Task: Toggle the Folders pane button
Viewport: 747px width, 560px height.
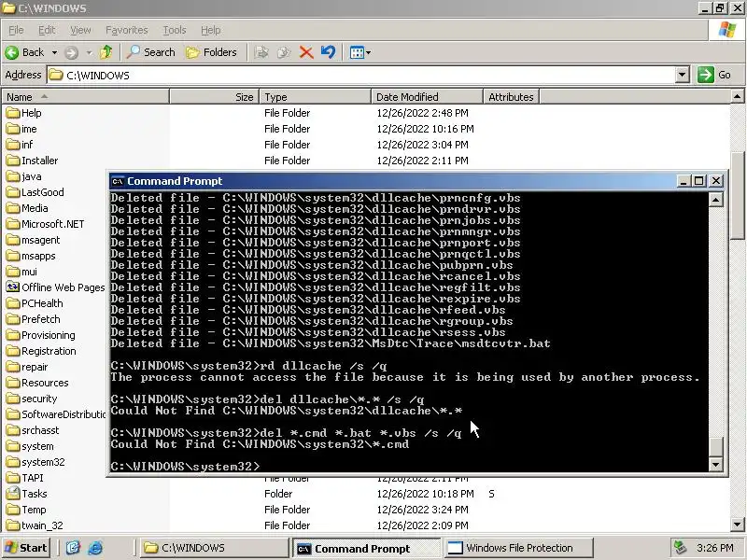Action: 212,52
